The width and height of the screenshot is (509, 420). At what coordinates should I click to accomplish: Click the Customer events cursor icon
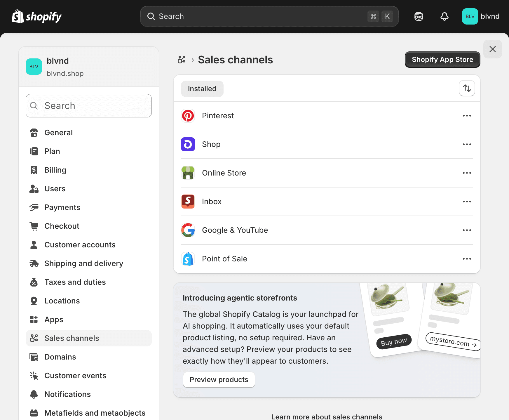[34, 376]
